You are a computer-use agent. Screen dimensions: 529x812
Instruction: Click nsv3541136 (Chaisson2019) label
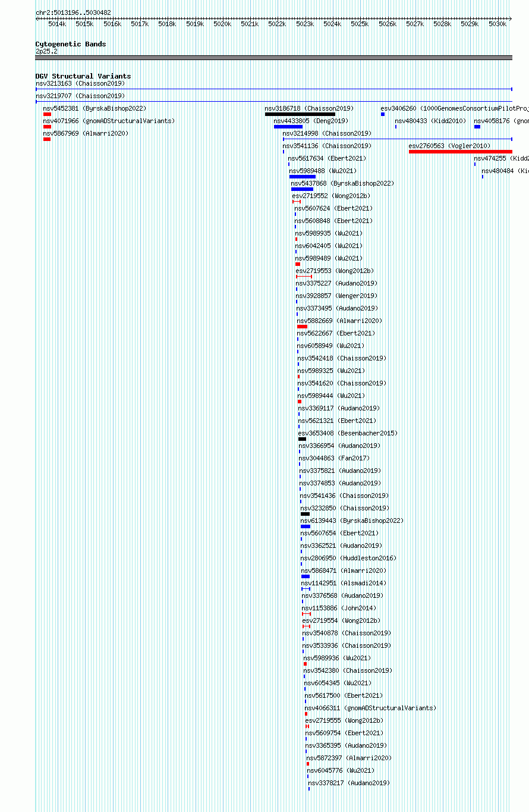pyautogui.click(x=327, y=146)
